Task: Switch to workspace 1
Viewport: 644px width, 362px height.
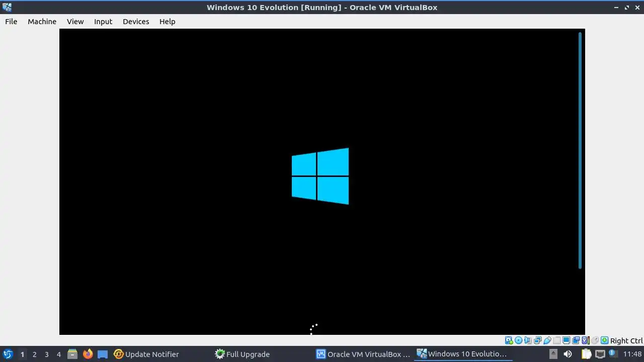Action: click(22, 354)
